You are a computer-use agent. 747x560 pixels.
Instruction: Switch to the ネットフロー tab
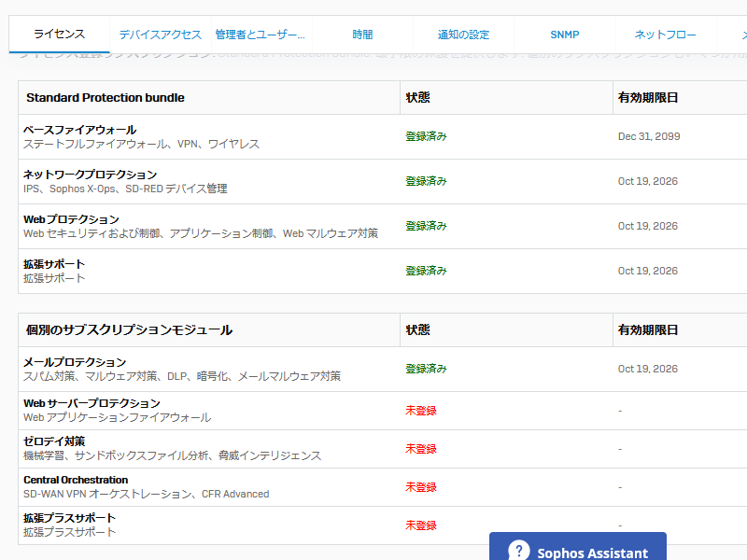(x=666, y=35)
